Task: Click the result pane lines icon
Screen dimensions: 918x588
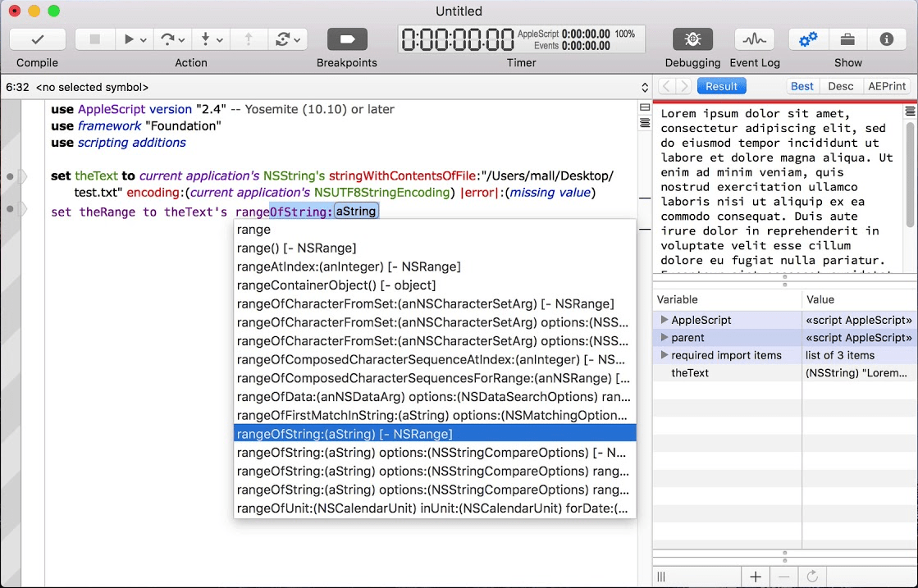Action: click(x=910, y=111)
